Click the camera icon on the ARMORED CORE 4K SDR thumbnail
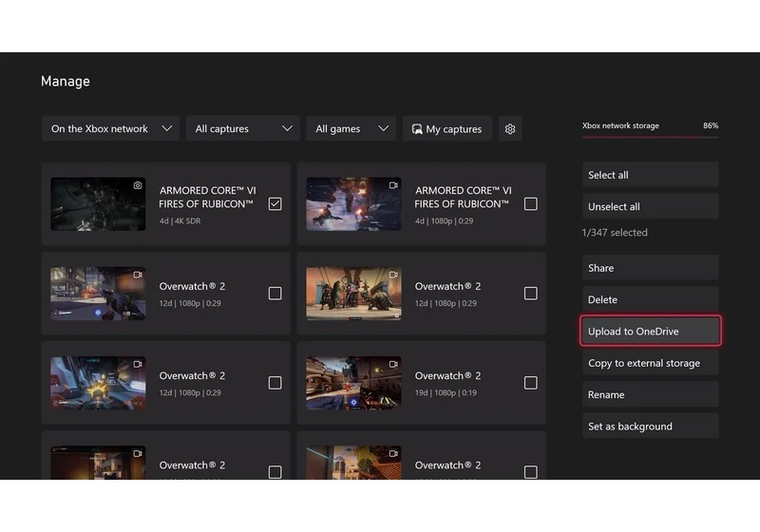The image size is (760, 532). tap(138, 185)
